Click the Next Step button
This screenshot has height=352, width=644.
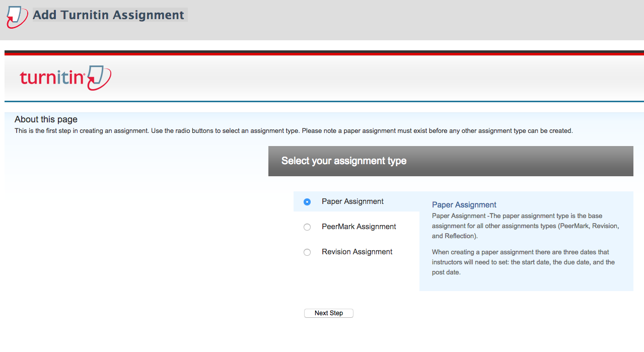pyautogui.click(x=329, y=313)
